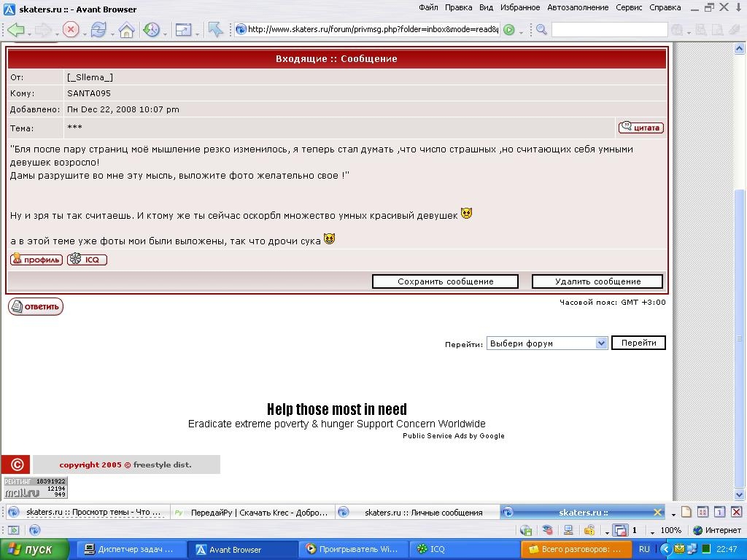This screenshot has height=560, width=747.
Task: Expand the Выбери форум dropdown
Action: pyautogui.click(x=547, y=343)
